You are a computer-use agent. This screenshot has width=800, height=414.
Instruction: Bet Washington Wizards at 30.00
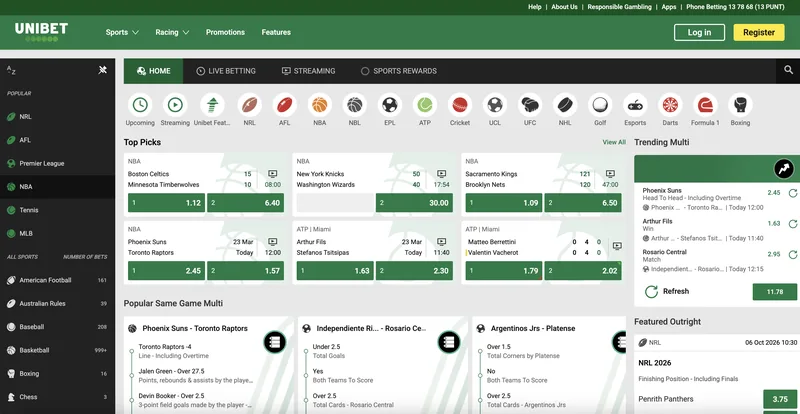point(414,203)
